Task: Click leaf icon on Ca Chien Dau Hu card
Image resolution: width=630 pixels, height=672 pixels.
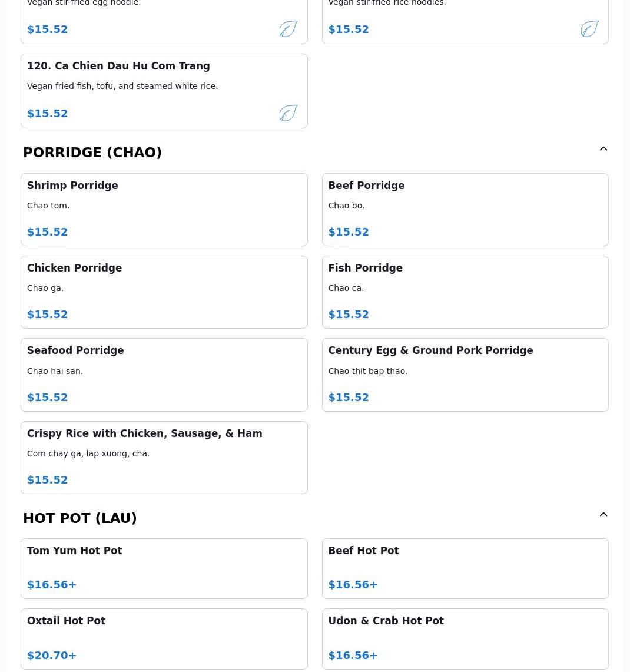Action: (288, 113)
